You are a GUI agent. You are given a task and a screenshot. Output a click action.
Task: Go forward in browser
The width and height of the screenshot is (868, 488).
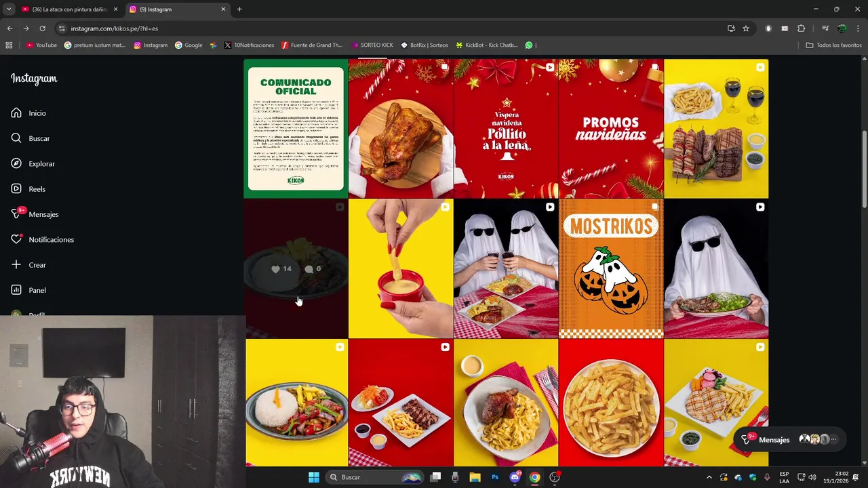(26, 28)
